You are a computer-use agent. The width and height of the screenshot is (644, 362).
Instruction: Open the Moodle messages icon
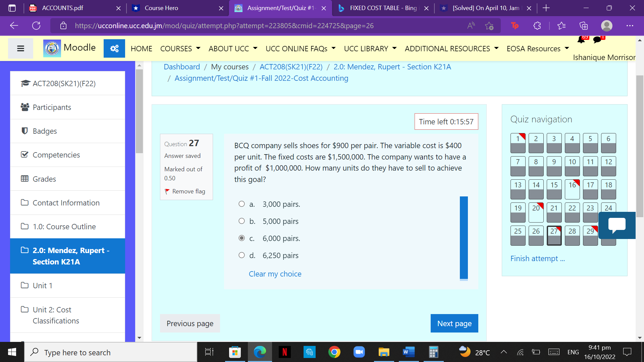coord(597,40)
